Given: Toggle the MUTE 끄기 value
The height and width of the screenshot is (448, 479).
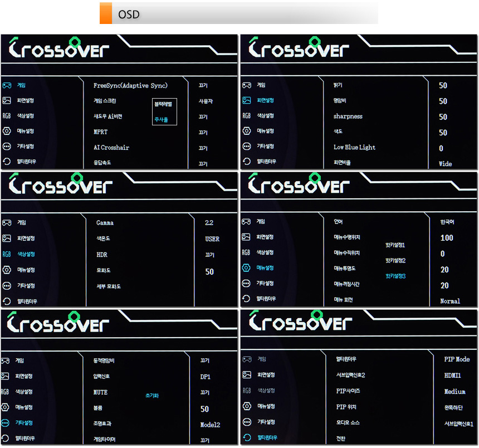Looking at the screenshot, I should pos(204,393).
